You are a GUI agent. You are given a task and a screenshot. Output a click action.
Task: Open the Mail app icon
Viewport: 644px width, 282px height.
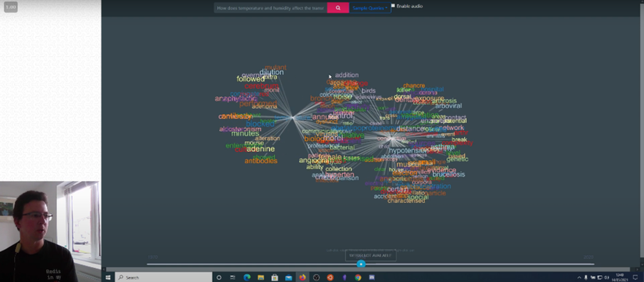pos(288,277)
